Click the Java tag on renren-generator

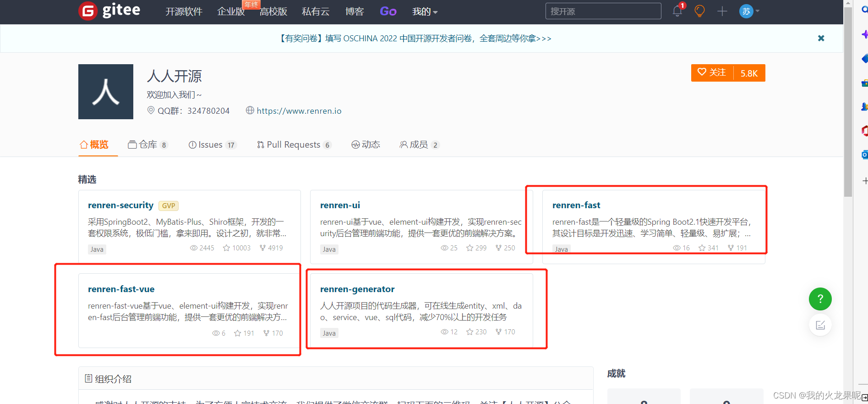329,333
